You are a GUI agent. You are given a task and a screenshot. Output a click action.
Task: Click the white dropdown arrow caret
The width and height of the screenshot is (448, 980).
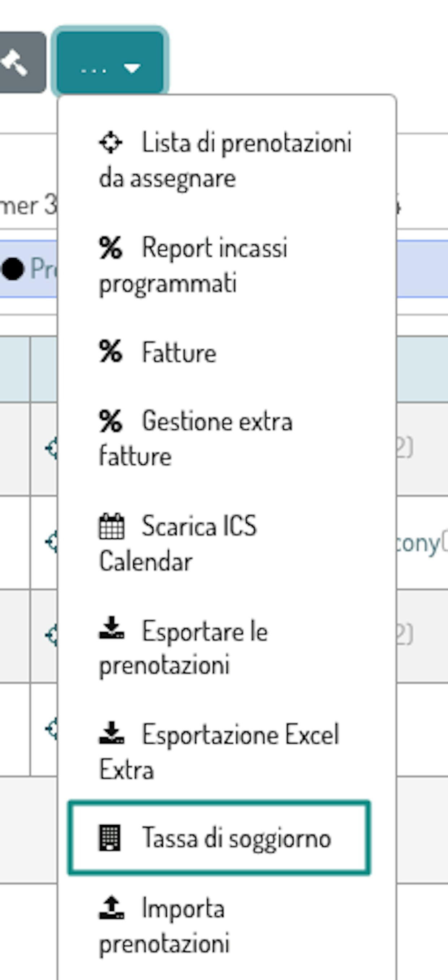[132, 69]
